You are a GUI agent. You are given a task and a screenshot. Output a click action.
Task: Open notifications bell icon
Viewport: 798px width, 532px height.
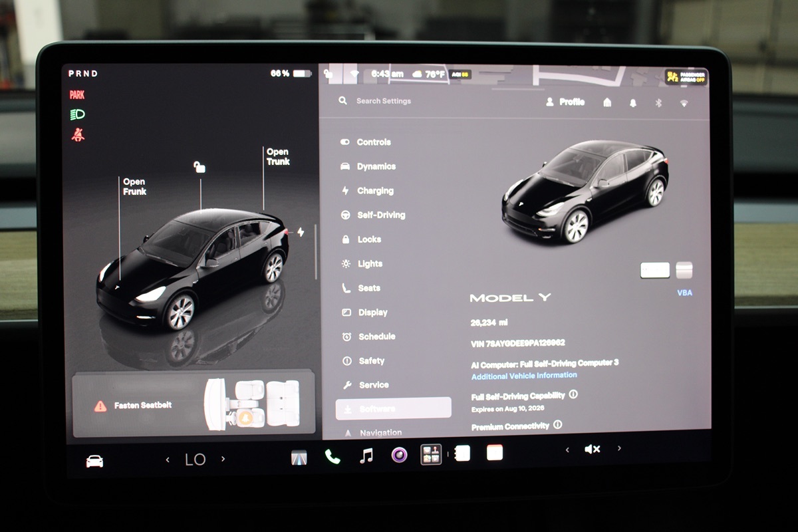point(633,103)
